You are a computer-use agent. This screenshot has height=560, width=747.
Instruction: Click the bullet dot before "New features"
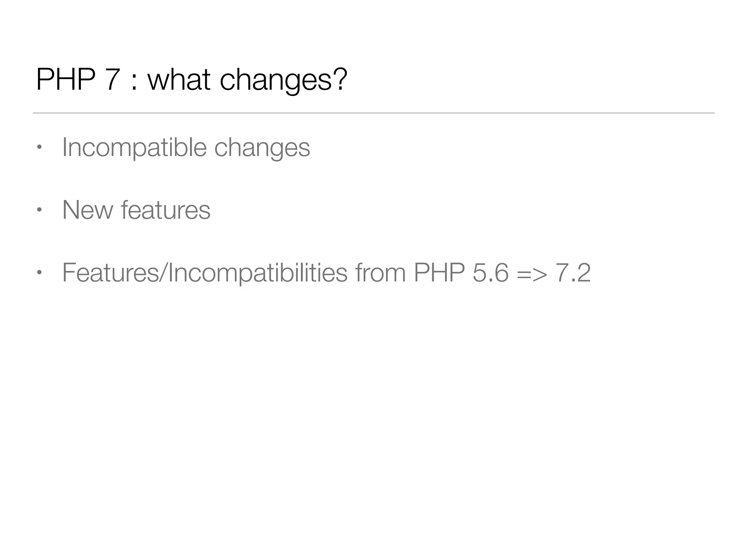[39, 210]
